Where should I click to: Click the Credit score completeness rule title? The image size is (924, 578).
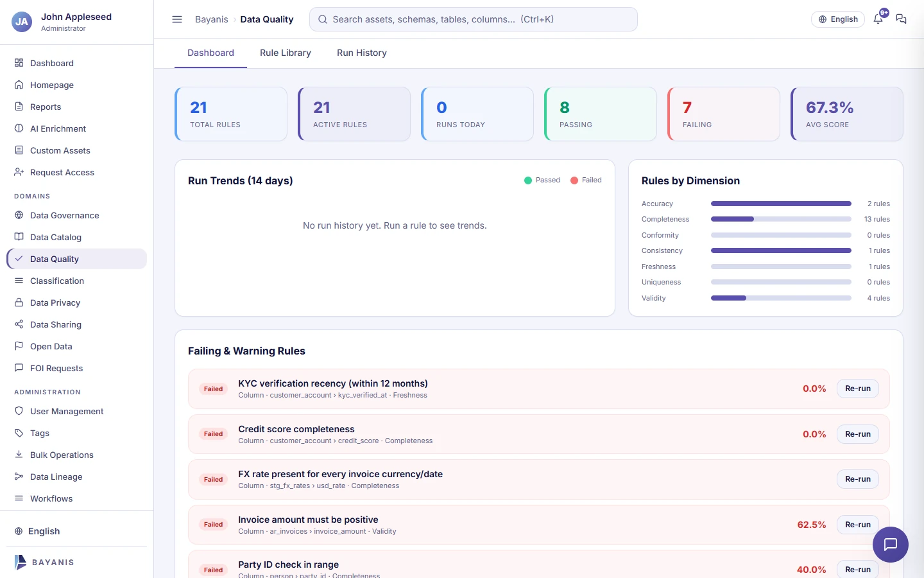296,429
